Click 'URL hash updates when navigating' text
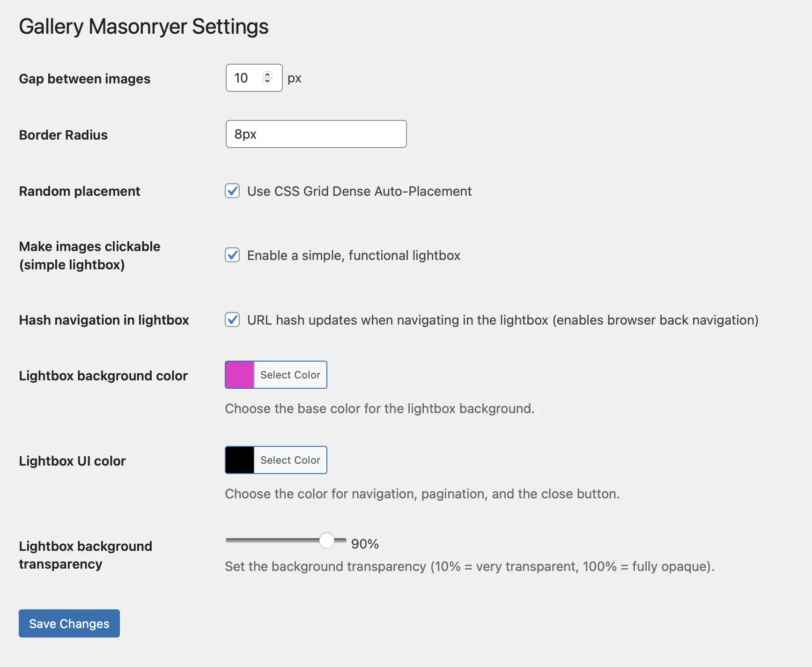Screen dimensions: 812x667 click(x=502, y=320)
